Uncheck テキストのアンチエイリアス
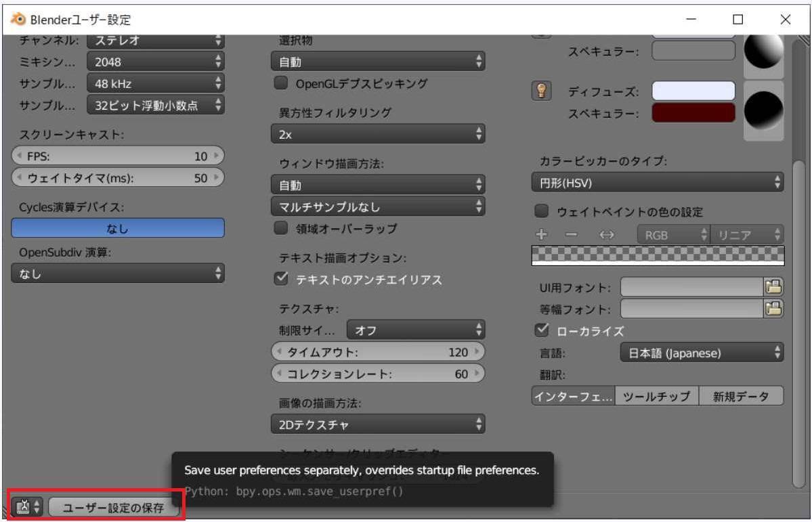The image size is (812, 522). click(280, 279)
